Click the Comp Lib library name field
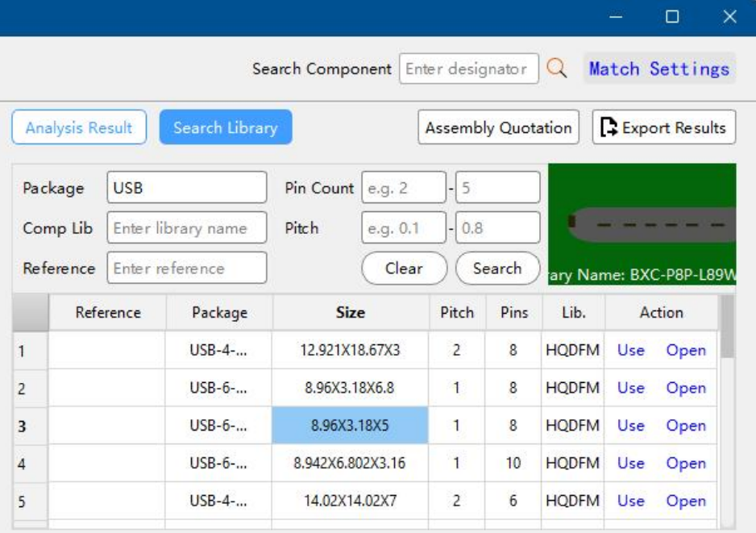This screenshot has height=533, width=756. [x=186, y=228]
